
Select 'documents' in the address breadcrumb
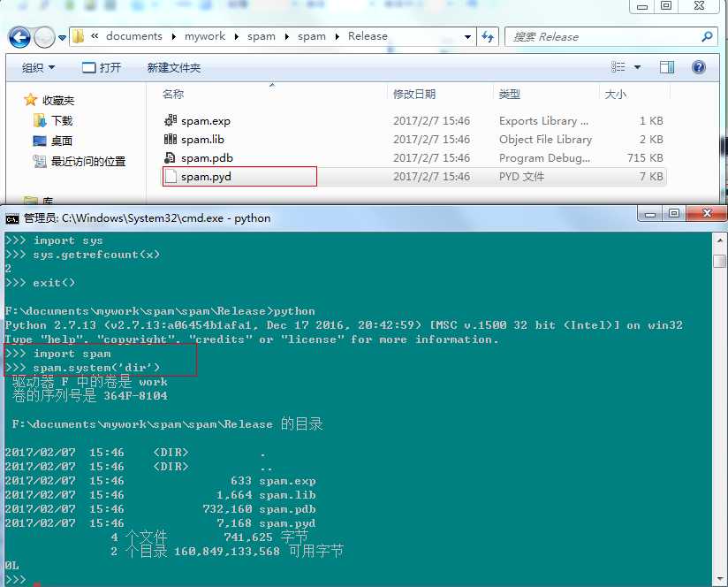point(134,36)
